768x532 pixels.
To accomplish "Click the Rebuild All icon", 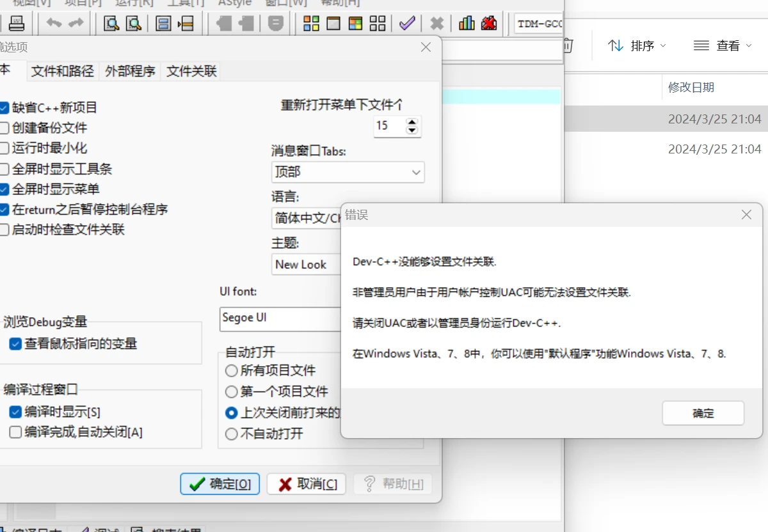I will [x=378, y=24].
